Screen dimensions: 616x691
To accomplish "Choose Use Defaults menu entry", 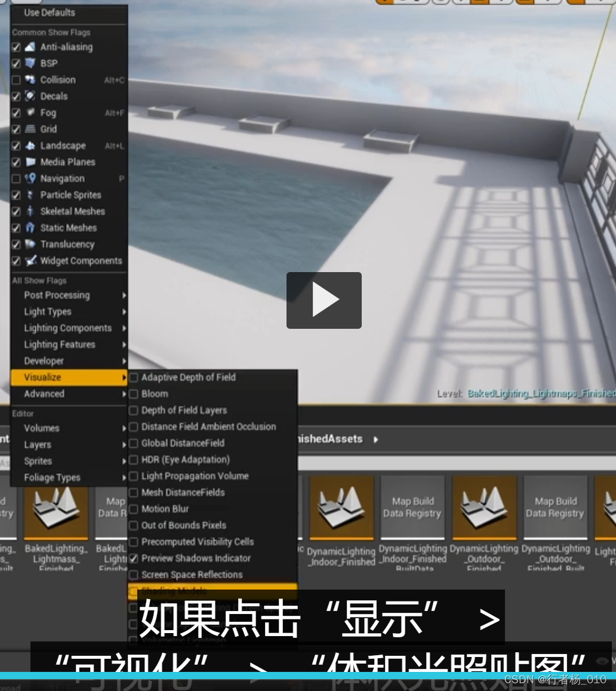I will point(69,13).
